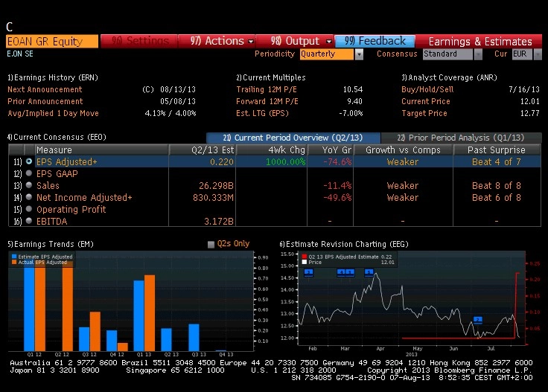Open the Periodicity Quarterly dropdown arrow
The width and height of the screenshot is (548, 392).
coord(359,54)
